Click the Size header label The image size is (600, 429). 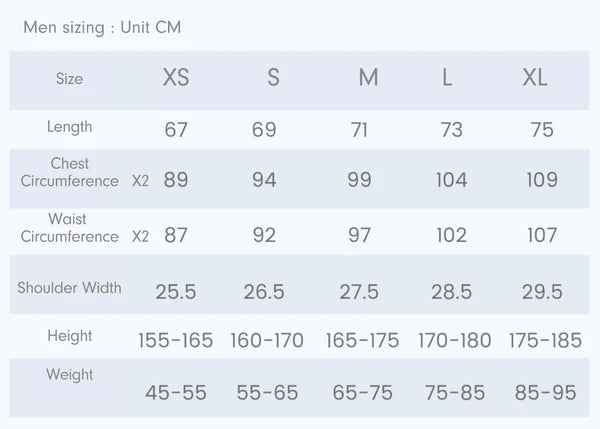69,79
